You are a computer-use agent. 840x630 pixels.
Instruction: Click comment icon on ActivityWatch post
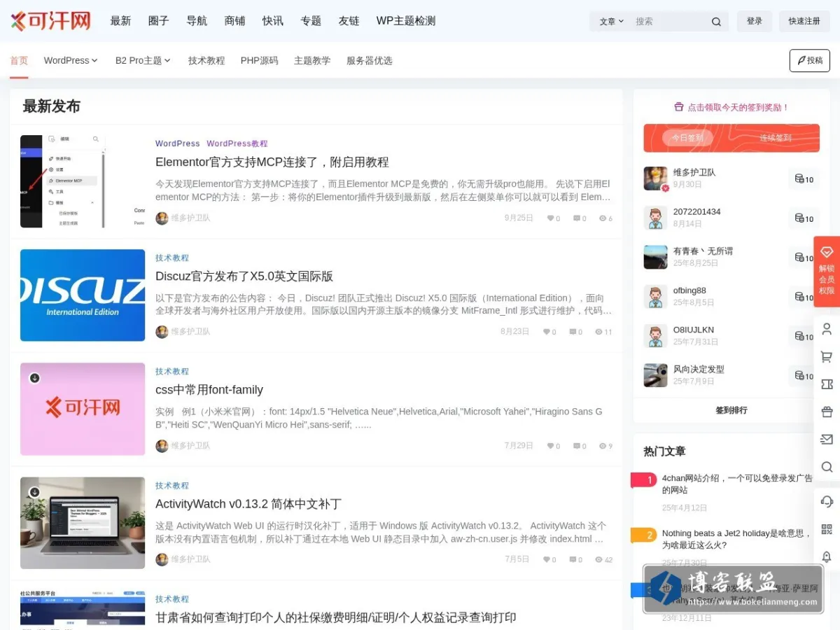[573, 559]
